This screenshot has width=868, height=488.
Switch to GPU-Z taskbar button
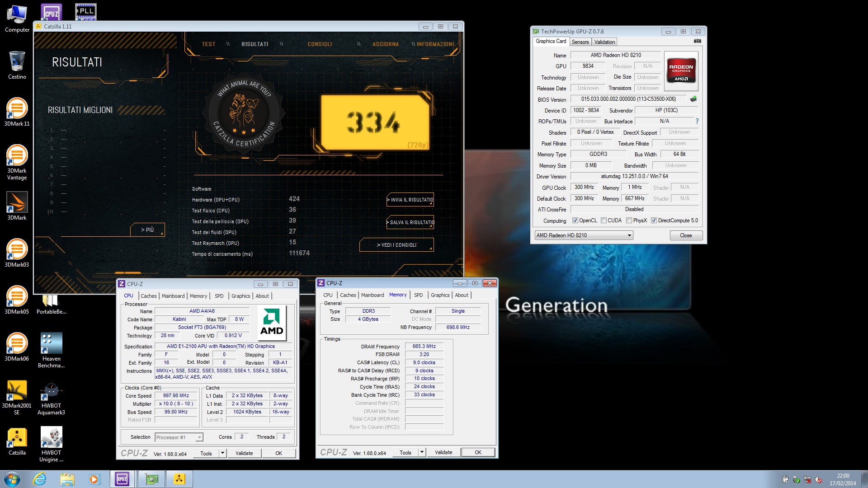click(151, 479)
